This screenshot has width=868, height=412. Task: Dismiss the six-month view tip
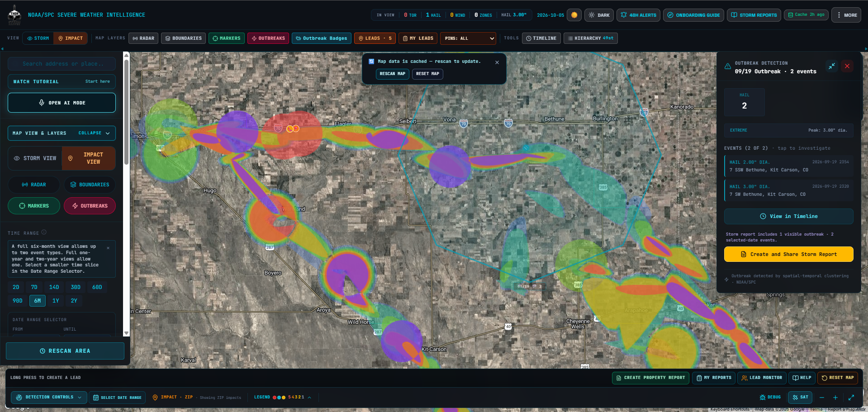coord(108,248)
